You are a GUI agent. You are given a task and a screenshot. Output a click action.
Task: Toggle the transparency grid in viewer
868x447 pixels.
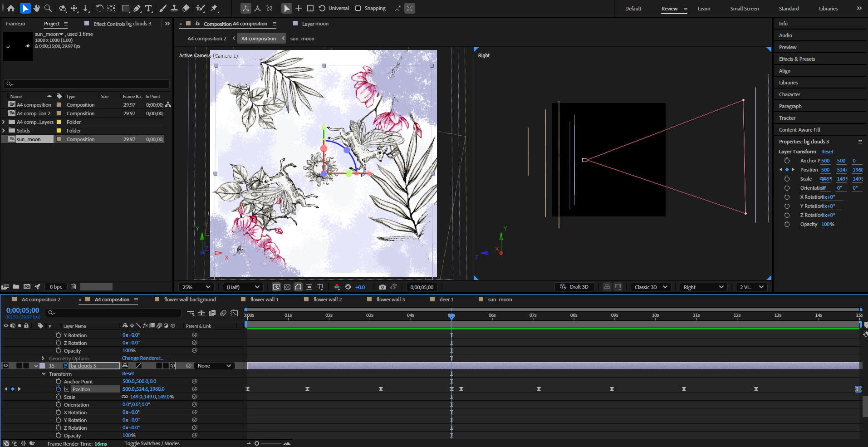click(287, 287)
